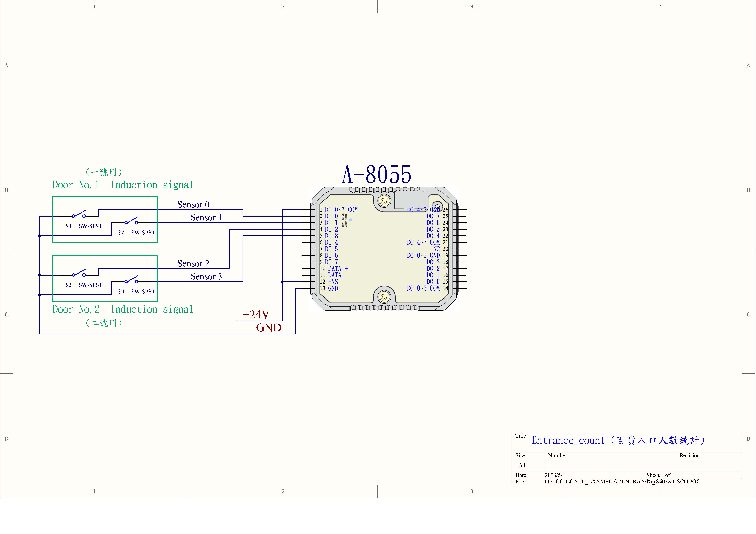
Task: Select the Sensor 0 net label
Action: coord(193,205)
